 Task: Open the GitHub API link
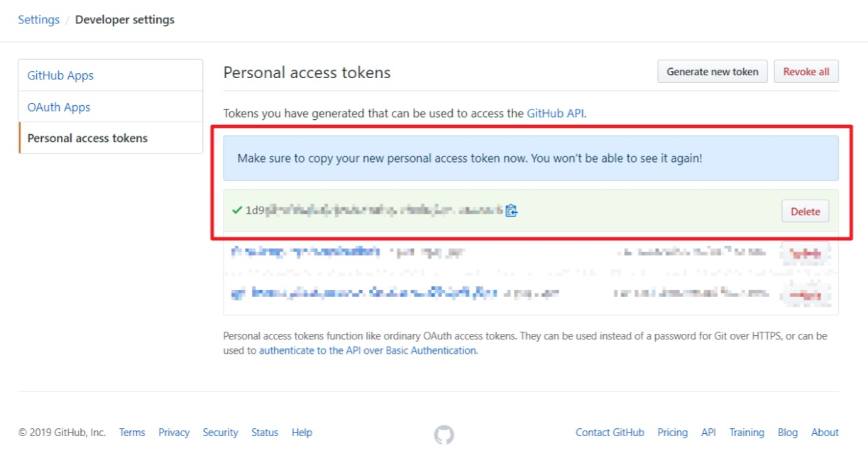coord(555,114)
